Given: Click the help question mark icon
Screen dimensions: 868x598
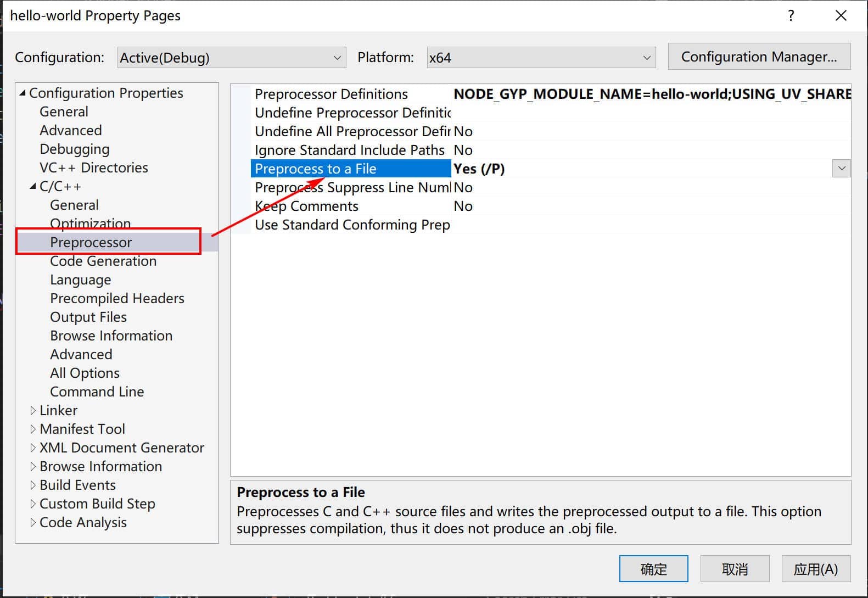Looking at the screenshot, I should (791, 15).
